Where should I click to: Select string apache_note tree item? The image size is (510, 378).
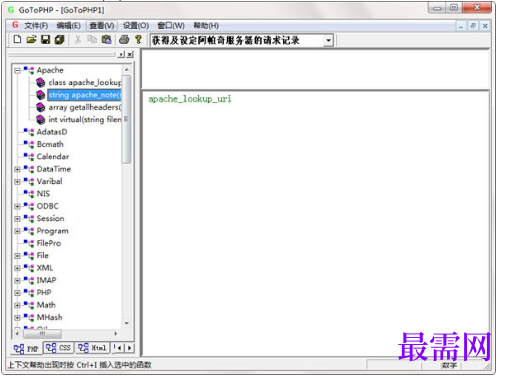point(84,95)
